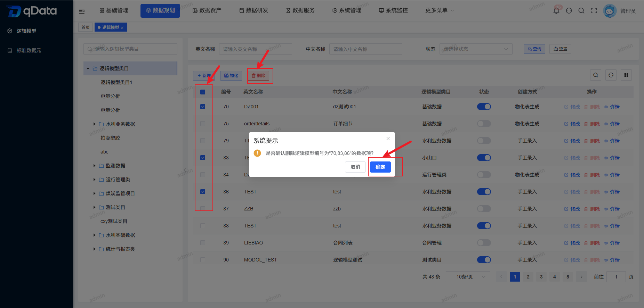Edit row 75 orderdetails via 修改
644x308 pixels.
(x=572, y=124)
